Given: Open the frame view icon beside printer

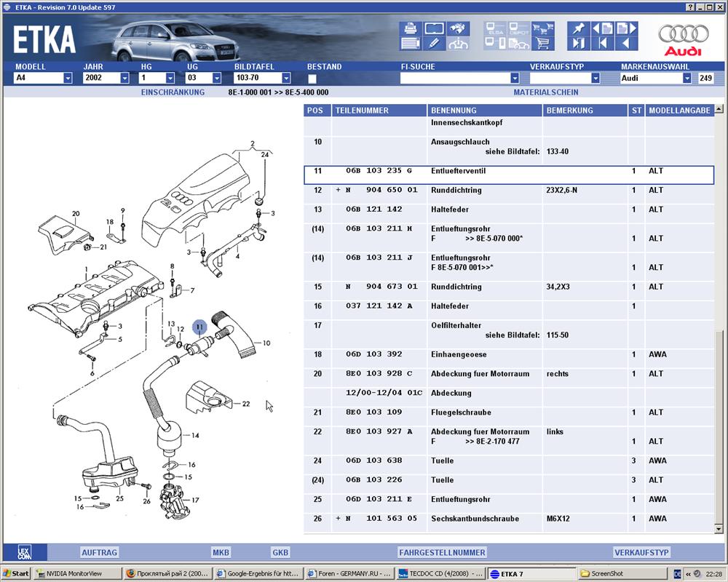Looking at the screenshot, I should click(x=434, y=29).
